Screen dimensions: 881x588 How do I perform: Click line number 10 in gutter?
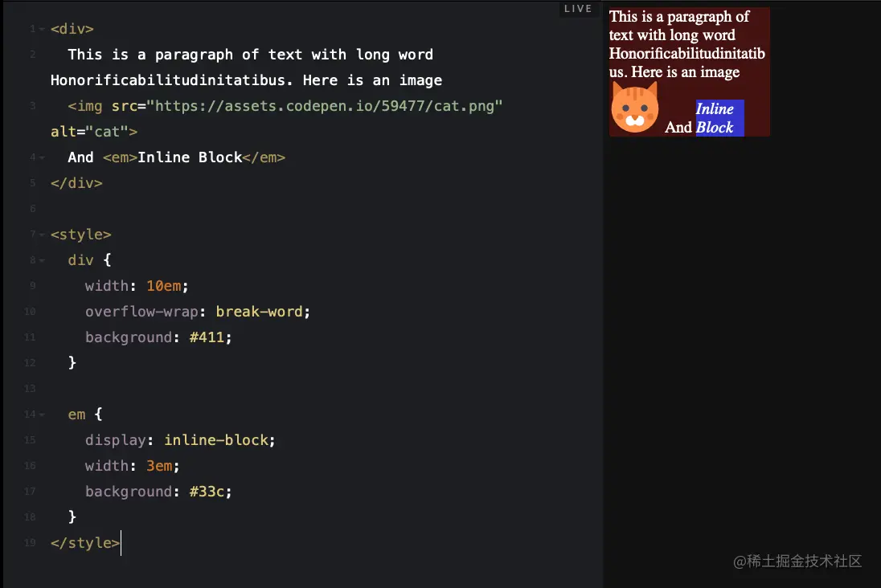pos(30,312)
